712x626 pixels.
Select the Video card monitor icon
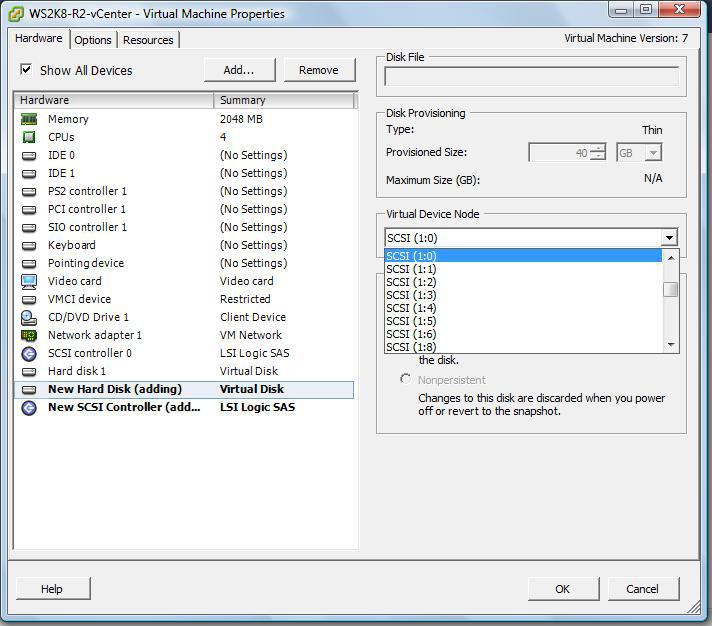coord(29,281)
